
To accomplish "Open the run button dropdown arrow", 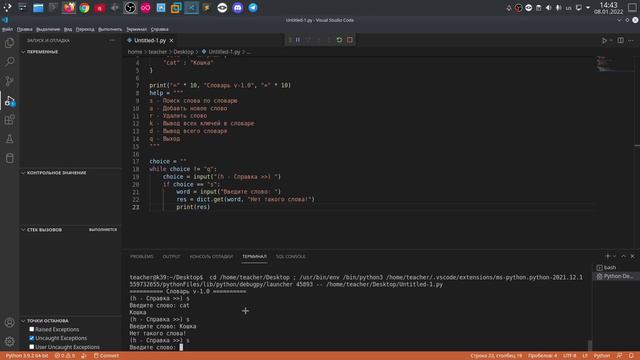I will click(x=611, y=40).
